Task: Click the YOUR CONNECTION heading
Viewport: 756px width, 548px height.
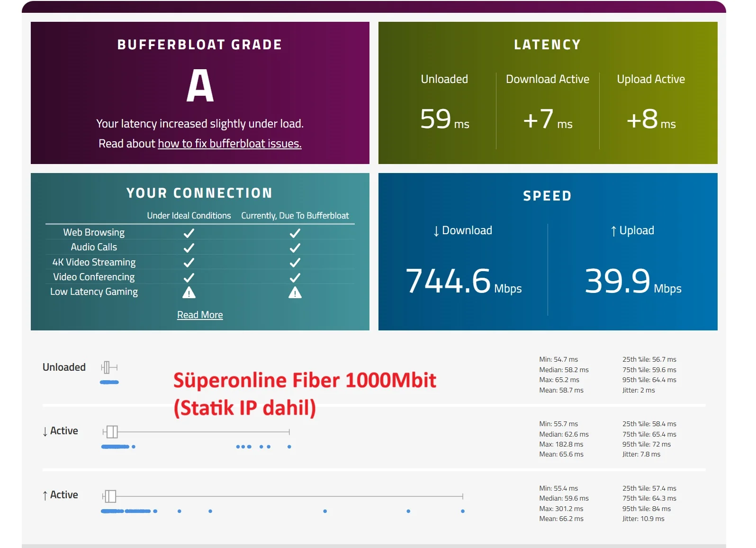Action: click(x=200, y=193)
